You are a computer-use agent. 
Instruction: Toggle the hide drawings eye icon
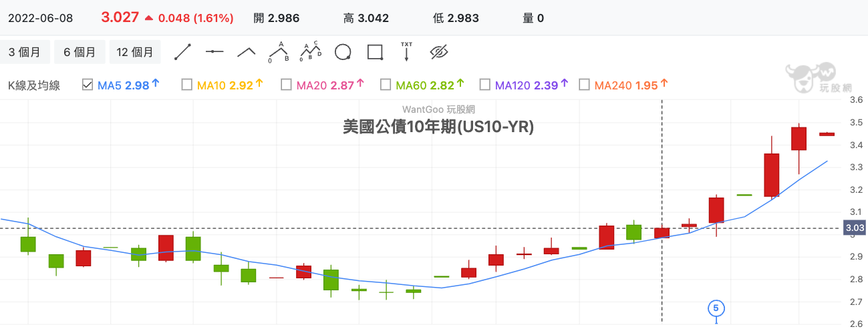click(438, 52)
